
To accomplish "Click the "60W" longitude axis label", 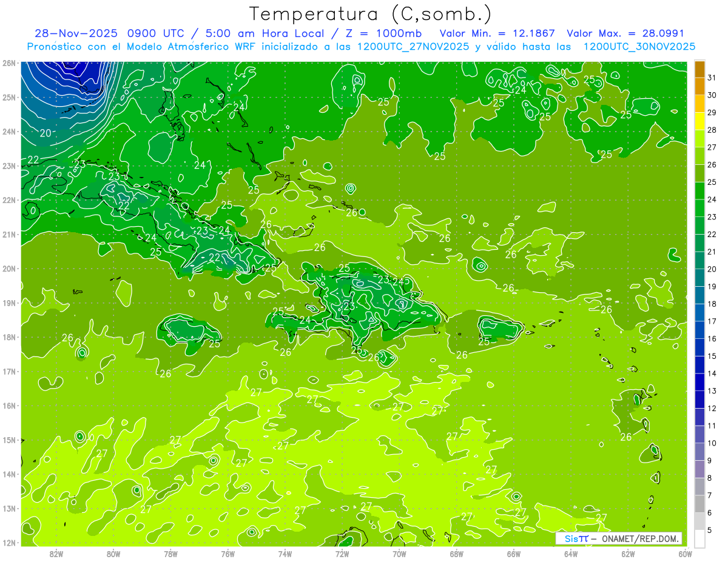I will click(685, 554).
